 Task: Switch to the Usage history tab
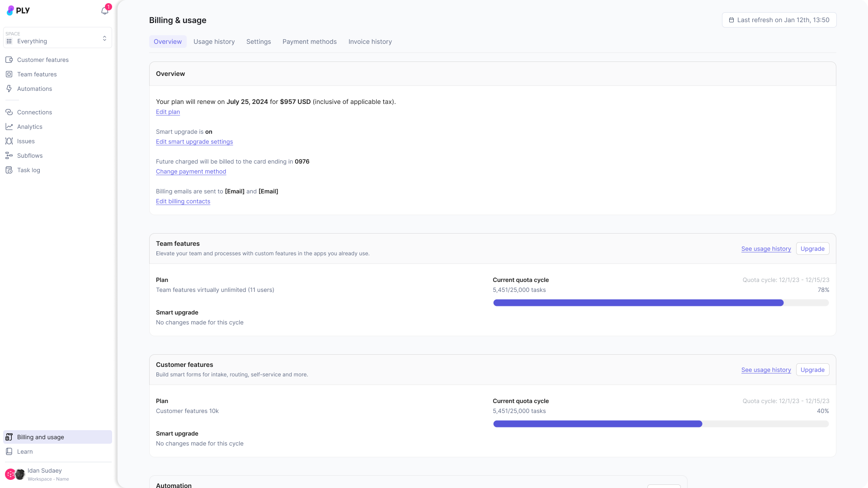[x=214, y=42]
